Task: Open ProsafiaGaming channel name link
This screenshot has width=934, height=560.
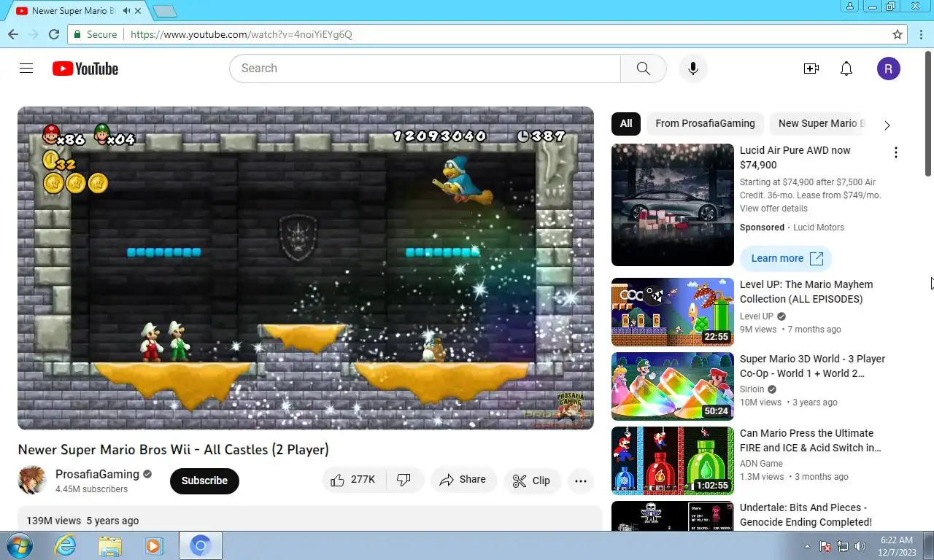Action: [97, 474]
